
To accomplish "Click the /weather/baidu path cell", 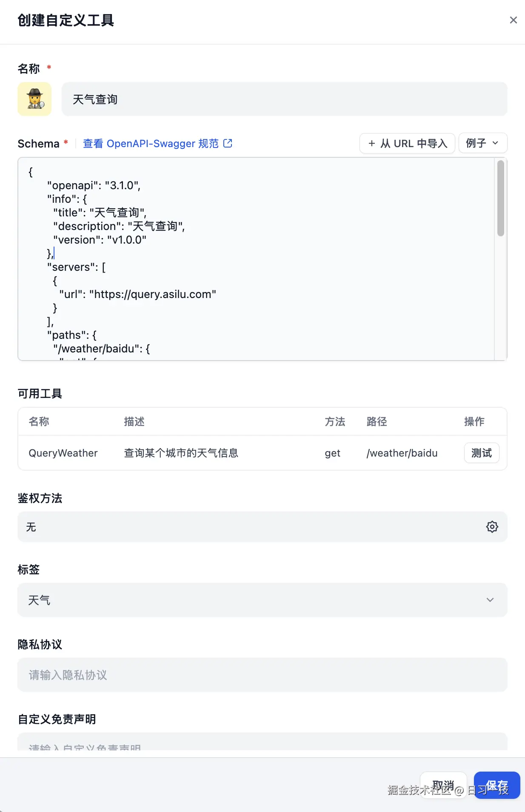I will coord(402,453).
